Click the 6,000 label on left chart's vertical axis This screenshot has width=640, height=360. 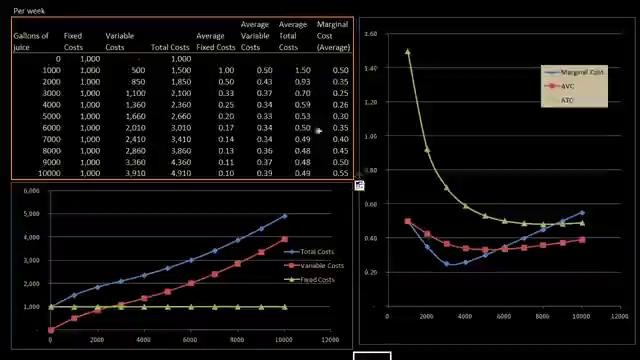pos(31,191)
